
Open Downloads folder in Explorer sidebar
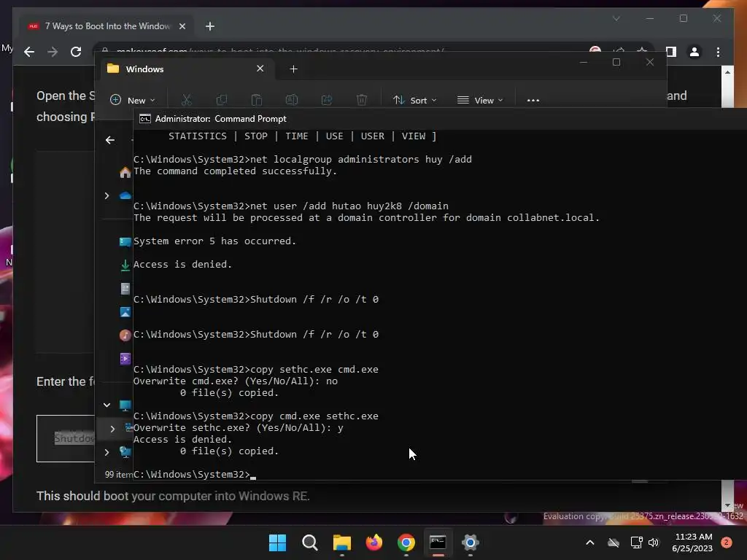pos(125,265)
